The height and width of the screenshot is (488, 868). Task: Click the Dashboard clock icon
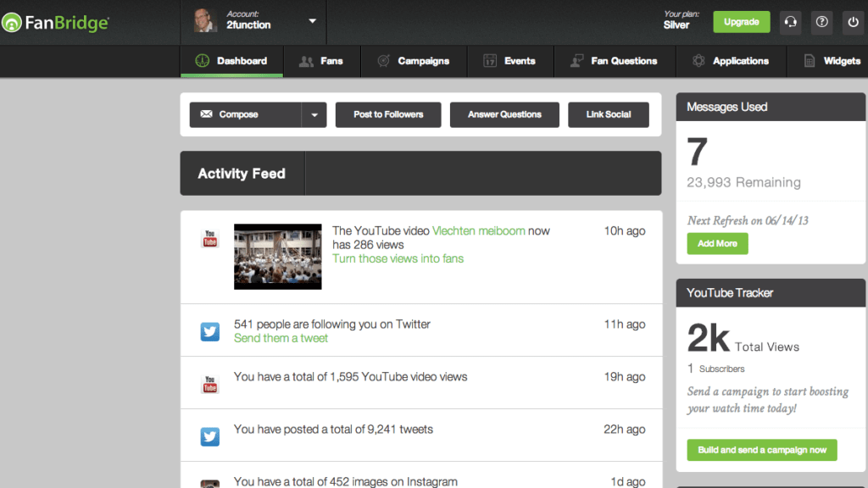click(x=202, y=61)
